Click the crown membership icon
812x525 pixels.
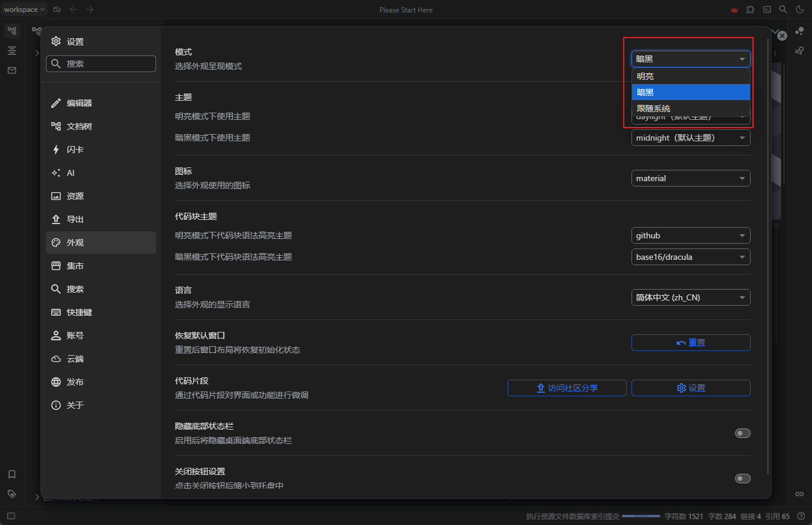(734, 10)
